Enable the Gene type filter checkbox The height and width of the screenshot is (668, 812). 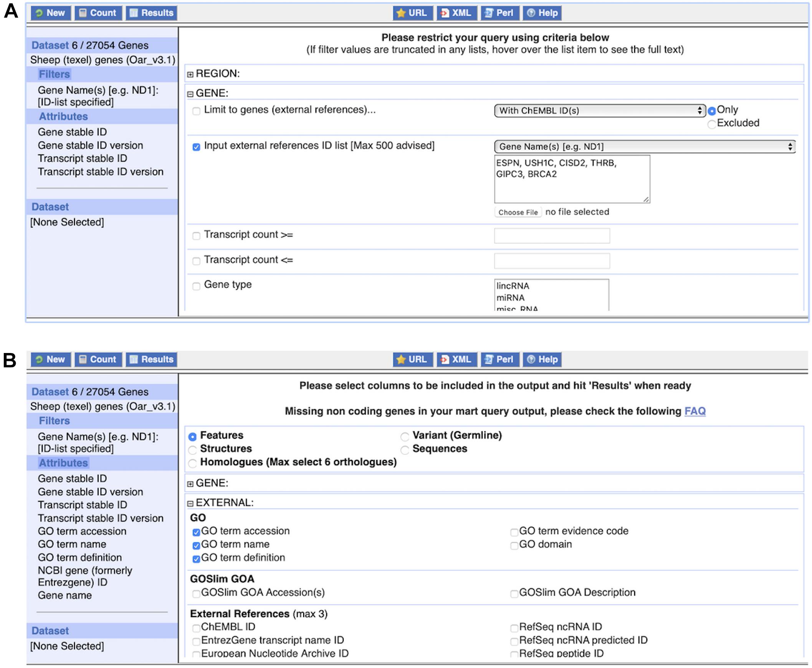[196, 286]
